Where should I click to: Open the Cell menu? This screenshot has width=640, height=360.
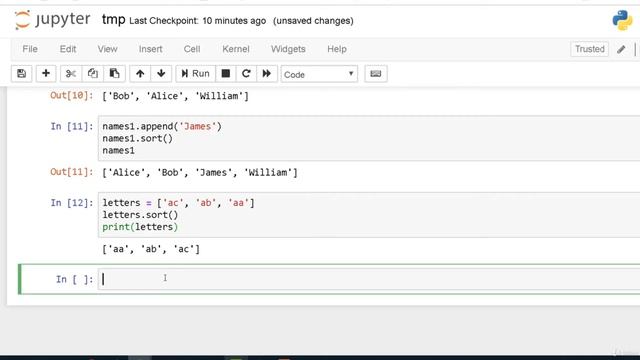pos(192,49)
